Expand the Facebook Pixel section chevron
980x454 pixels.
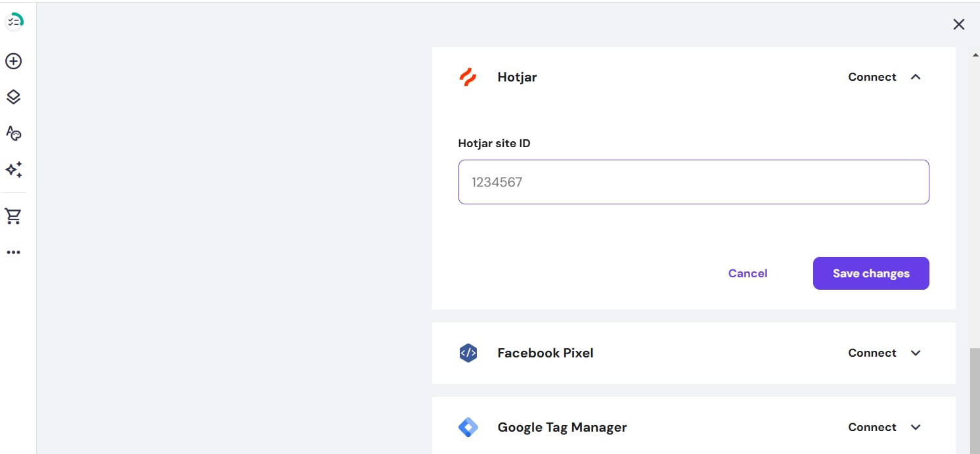point(916,353)
